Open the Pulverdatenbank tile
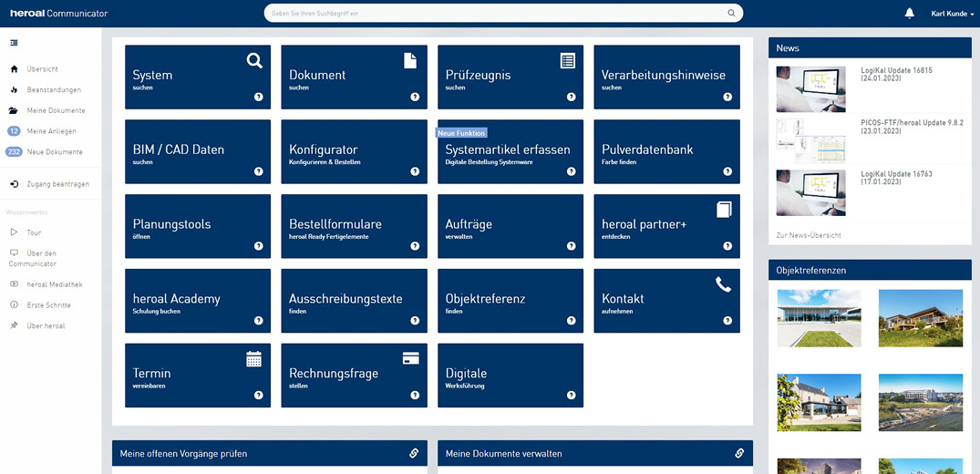 coord(666,152)
